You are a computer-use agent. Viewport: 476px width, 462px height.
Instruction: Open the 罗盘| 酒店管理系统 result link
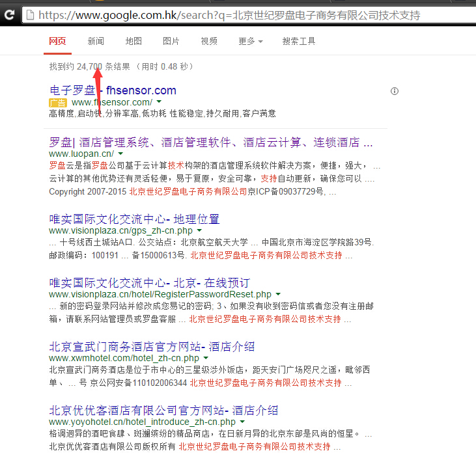211,143
